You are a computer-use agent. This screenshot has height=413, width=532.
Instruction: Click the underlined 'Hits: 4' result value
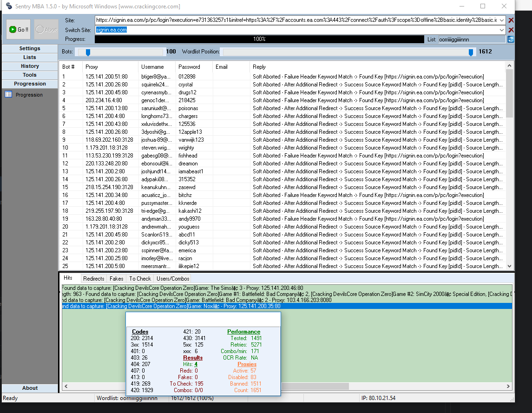coord(196,364)
